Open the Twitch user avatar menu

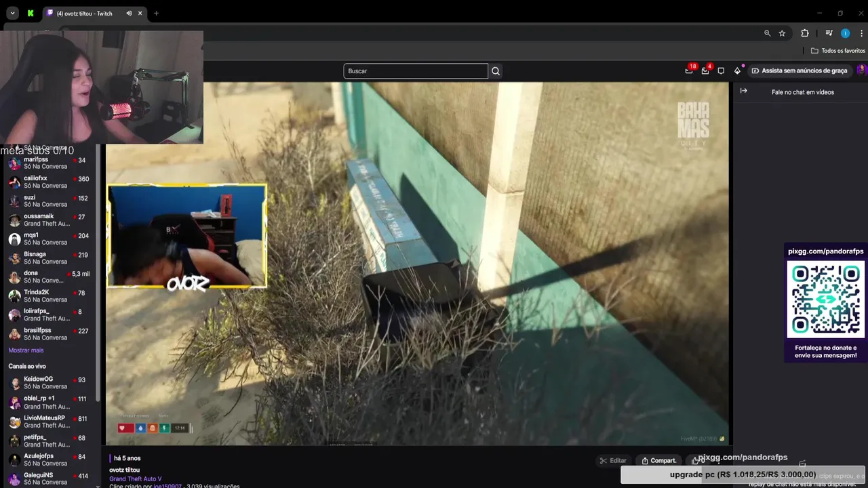[x=862, y=70]
